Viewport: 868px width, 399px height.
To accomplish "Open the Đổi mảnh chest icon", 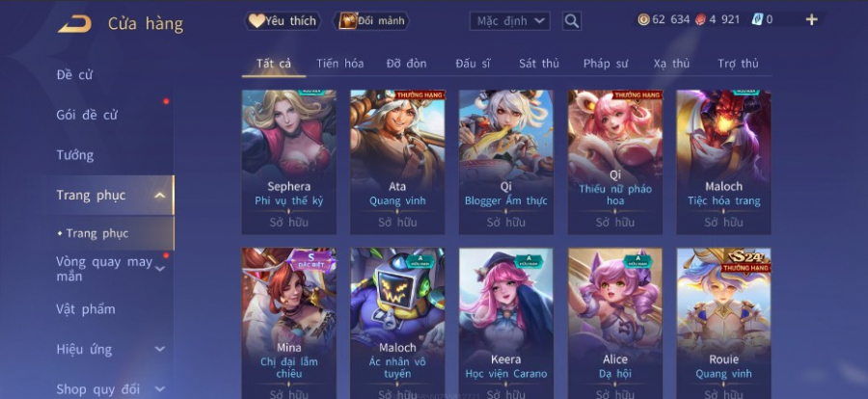I will [x=347, y=21].
